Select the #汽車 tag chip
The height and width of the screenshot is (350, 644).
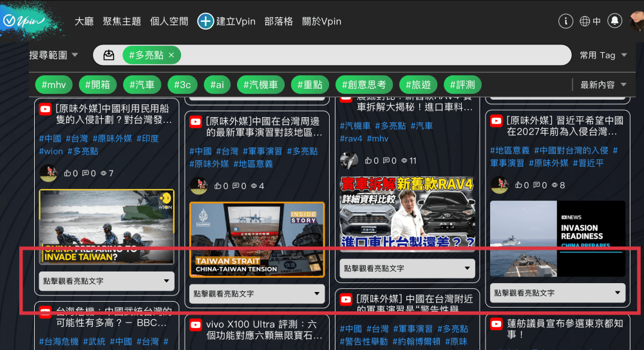(x=142, y=85)
